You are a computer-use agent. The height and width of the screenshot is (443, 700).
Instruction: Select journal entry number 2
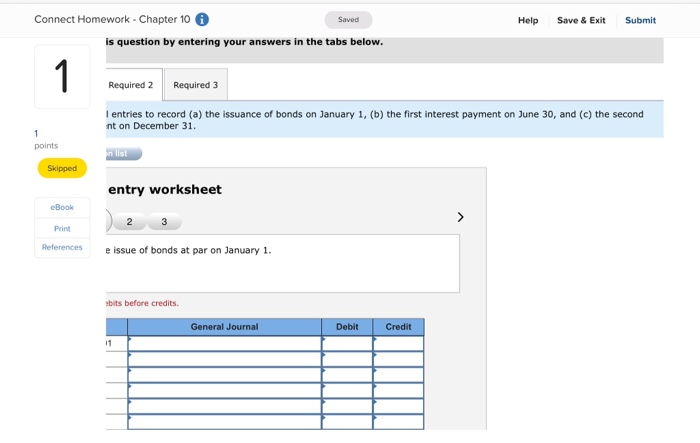tap(129, 222)
